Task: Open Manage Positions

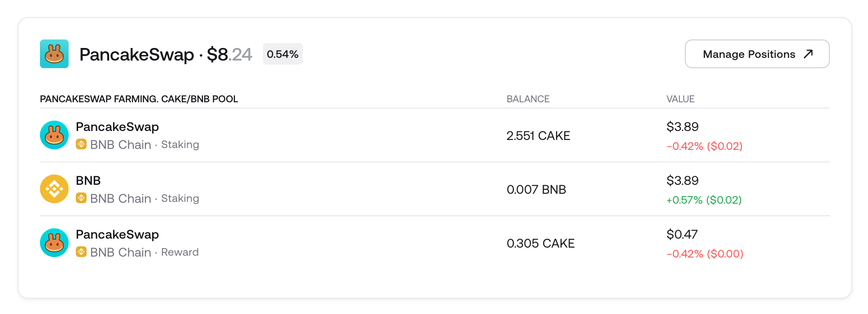Action: pyautogui.click(x=757, y=54)
